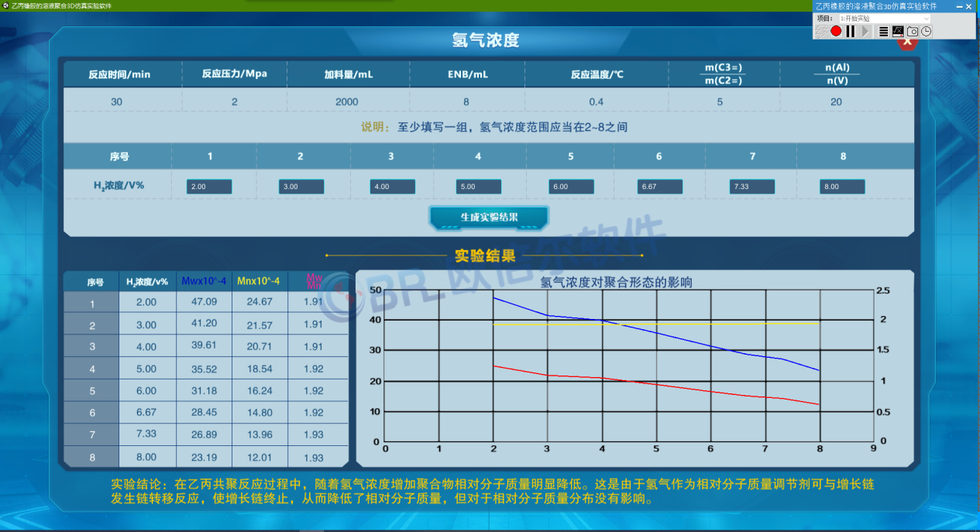Close the 氢气浓度 panel with red X
Image resolution: width=980 pixels, height=532 pixels.
coord(907,41)
